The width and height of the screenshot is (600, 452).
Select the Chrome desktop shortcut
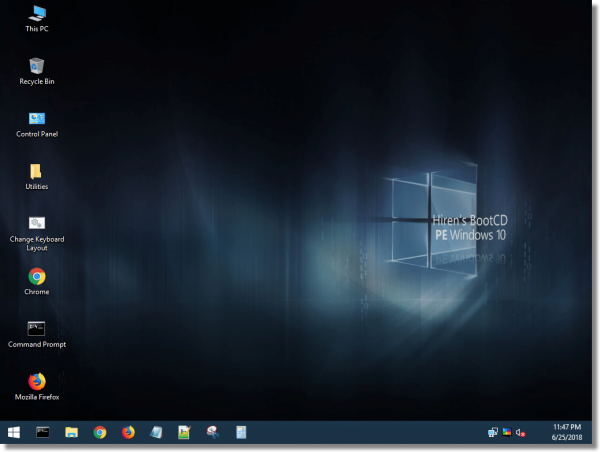(37, 281)
